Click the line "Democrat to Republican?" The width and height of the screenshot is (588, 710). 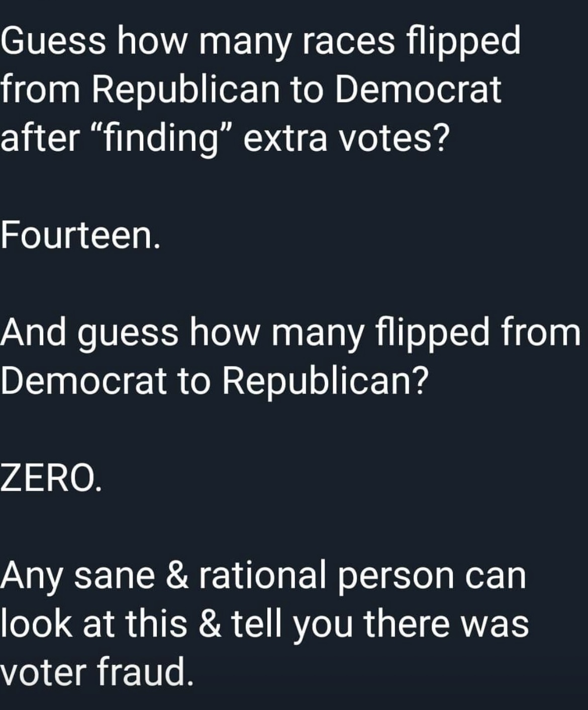click(x=214, y=381)
